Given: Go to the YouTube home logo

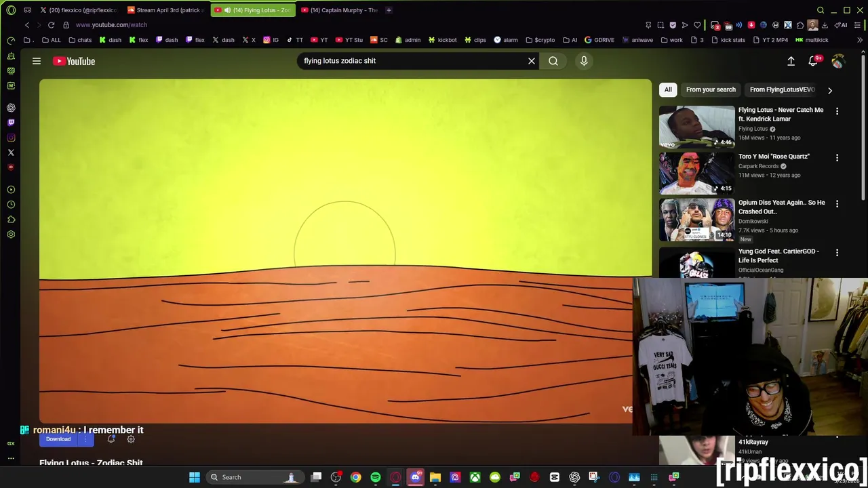Looking at the screenshot, I should tap(74, 61).
